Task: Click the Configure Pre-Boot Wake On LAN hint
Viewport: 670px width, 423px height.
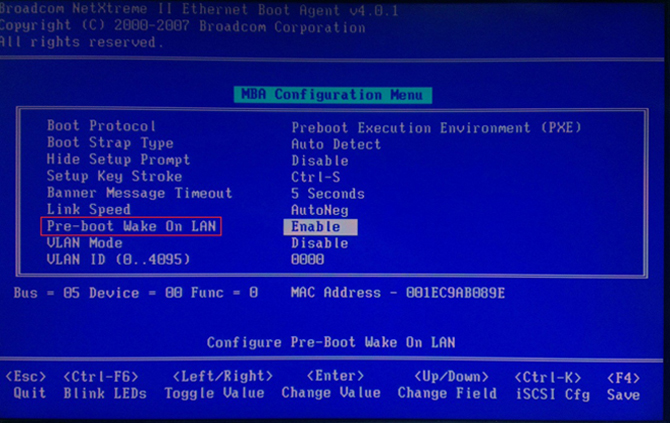Action: pyautogui.click(x=331, y=343)
